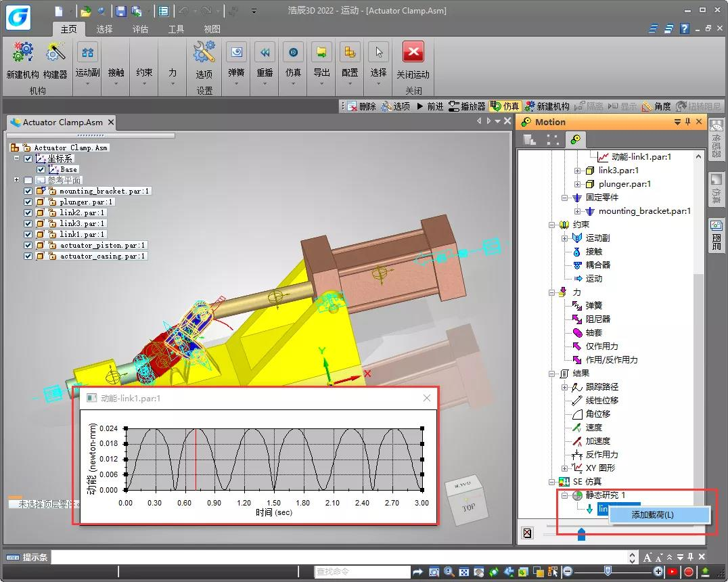
Task: Click the blue timeline slider handle
Action: (x=581, y=535)
